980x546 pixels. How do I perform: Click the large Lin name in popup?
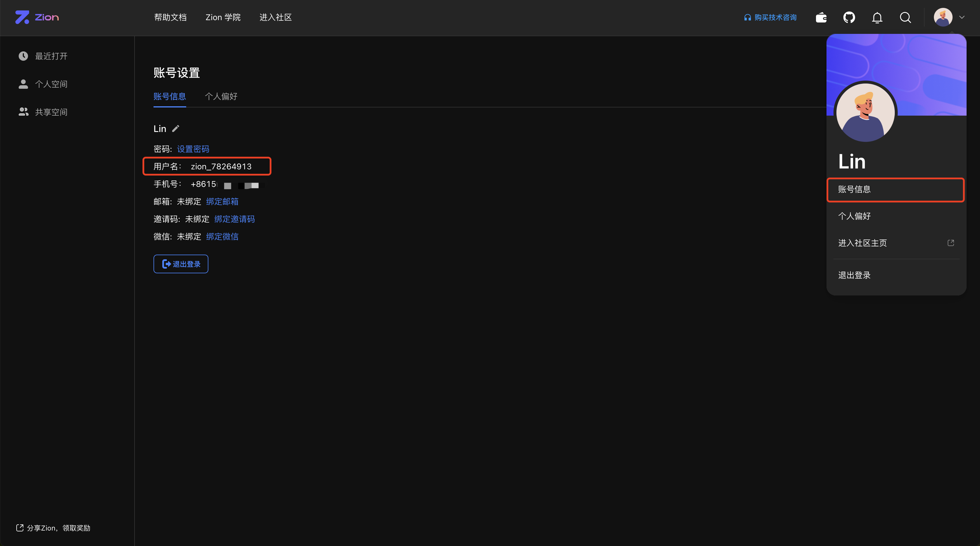coord(852,162)
